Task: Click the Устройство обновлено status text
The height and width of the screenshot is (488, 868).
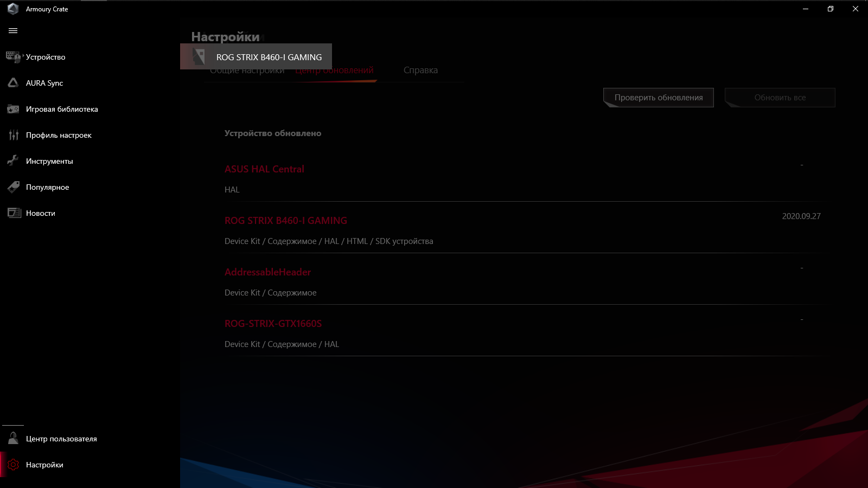Action: [x=273, y=133]
